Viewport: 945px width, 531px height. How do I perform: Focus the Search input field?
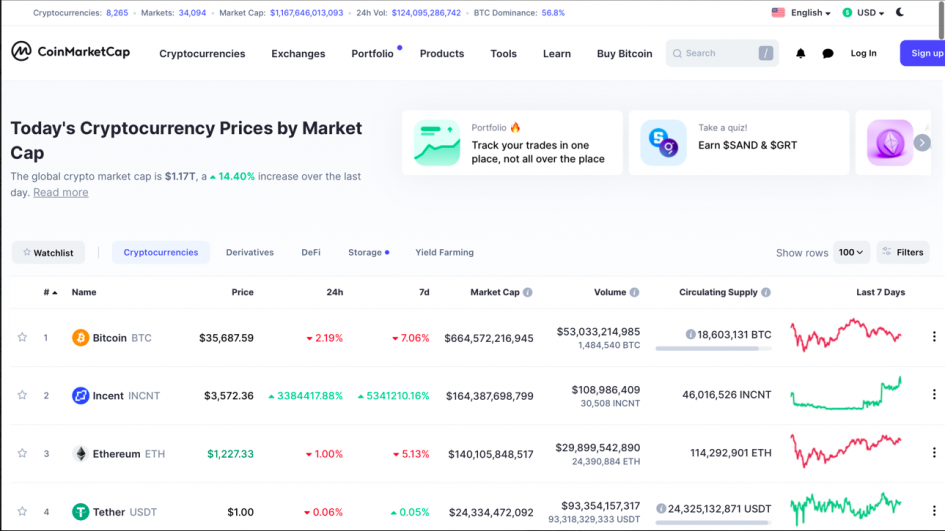coord(720,53)
